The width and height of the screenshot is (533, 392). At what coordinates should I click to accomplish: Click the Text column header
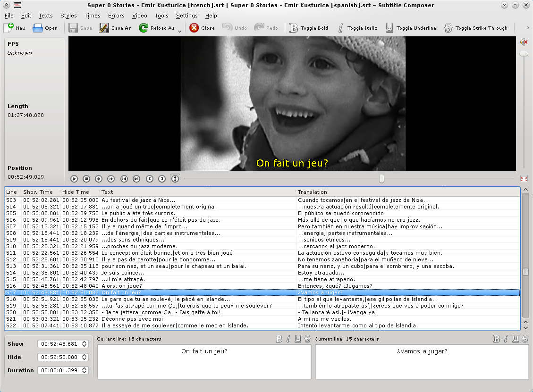197,192
